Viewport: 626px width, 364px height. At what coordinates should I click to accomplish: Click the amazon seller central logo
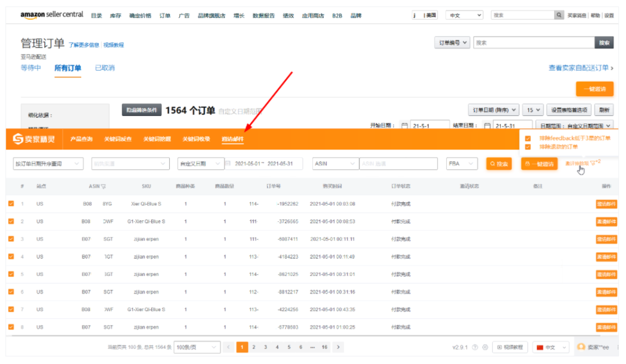52,14
